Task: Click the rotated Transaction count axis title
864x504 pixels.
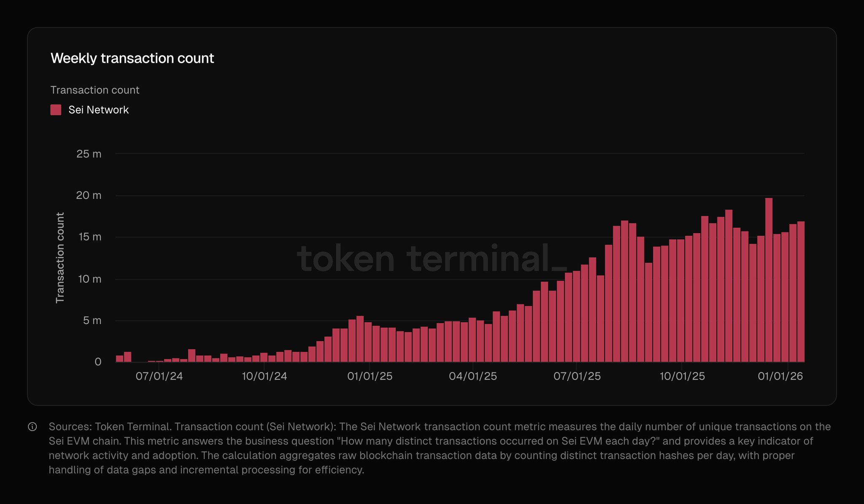Action: pos(60,257)
